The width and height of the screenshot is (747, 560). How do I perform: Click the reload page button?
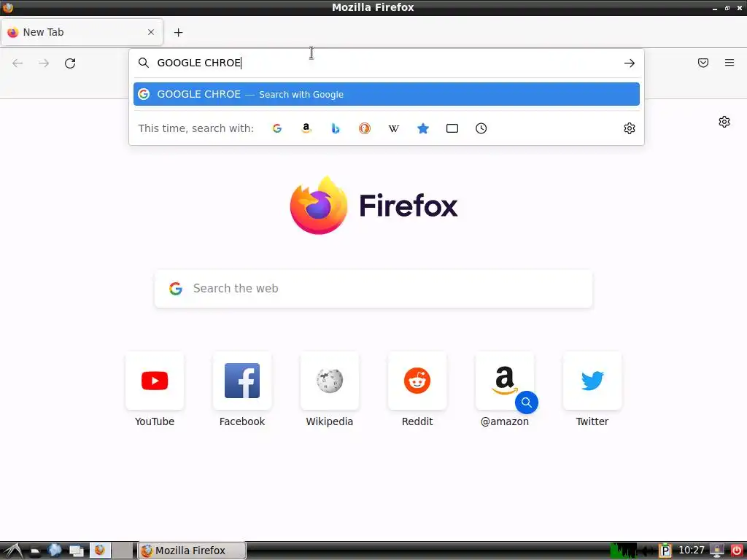click(70, 63)
